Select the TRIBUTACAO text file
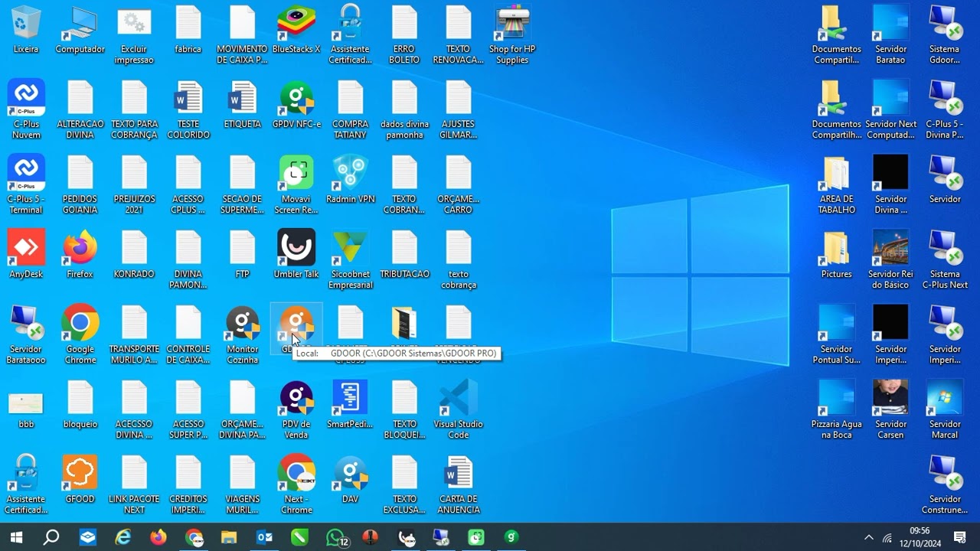980x551 pixels. point(404,255)
